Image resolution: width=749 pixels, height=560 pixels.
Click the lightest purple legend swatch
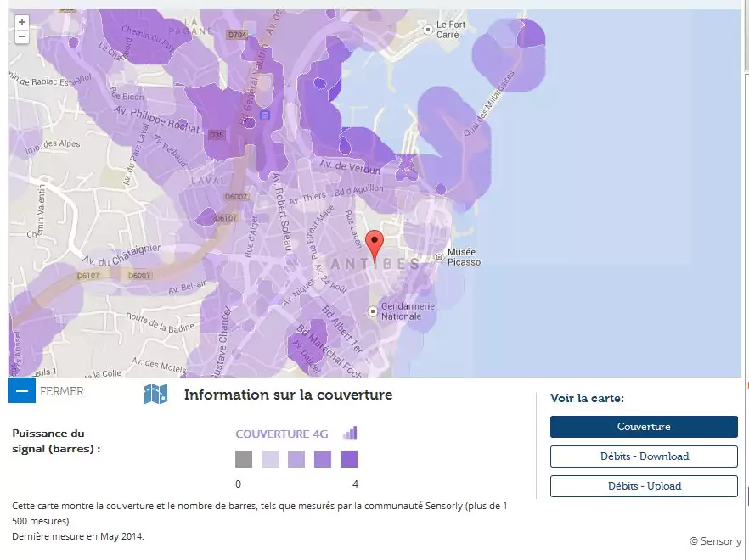(270, 459)
